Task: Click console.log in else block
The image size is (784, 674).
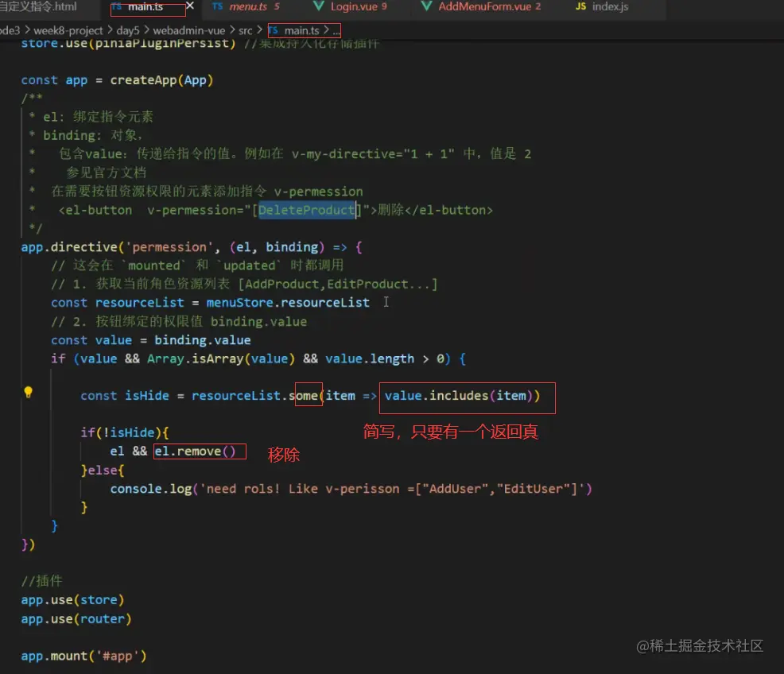Action: click(x=150, y=489)
